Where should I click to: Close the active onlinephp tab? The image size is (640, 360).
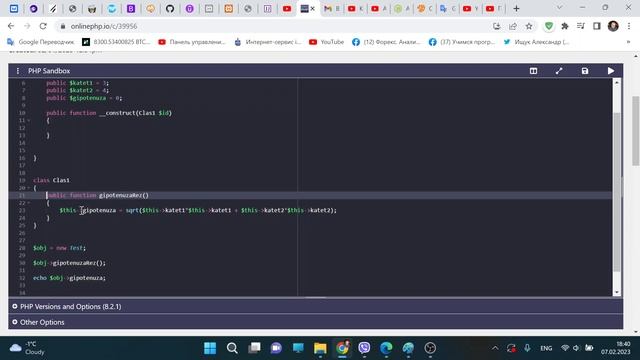(x=313, y=9)
